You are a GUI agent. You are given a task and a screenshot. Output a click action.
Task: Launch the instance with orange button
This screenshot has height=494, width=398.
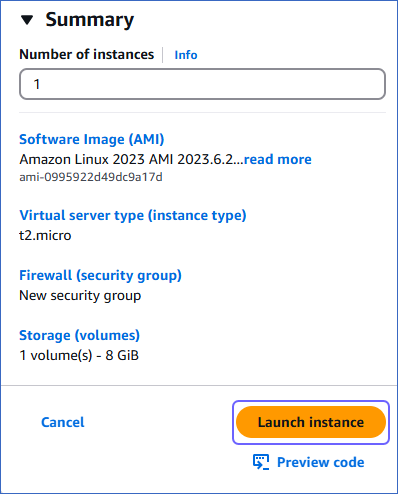pyautogui.click(x=311, y=422)
